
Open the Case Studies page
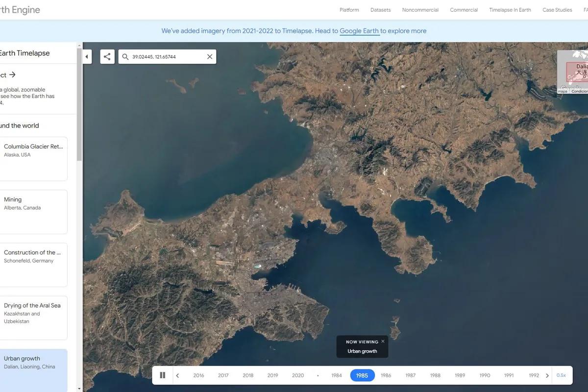pyautogui.click(x=557, y=10)
